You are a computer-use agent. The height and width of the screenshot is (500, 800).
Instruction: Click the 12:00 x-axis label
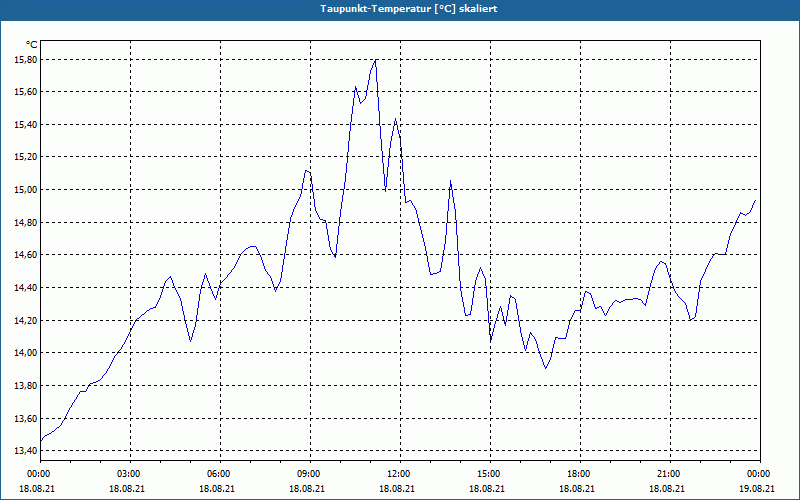click(397, 474)
